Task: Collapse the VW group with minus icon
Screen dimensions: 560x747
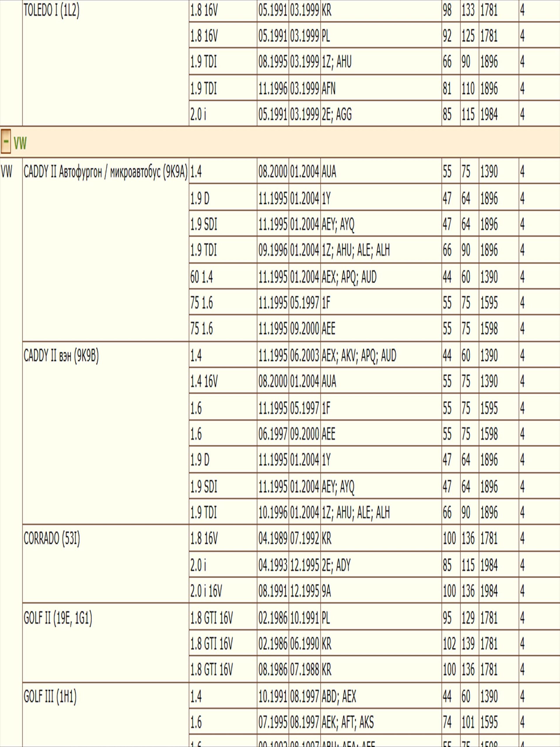Action: click(6, 142)
